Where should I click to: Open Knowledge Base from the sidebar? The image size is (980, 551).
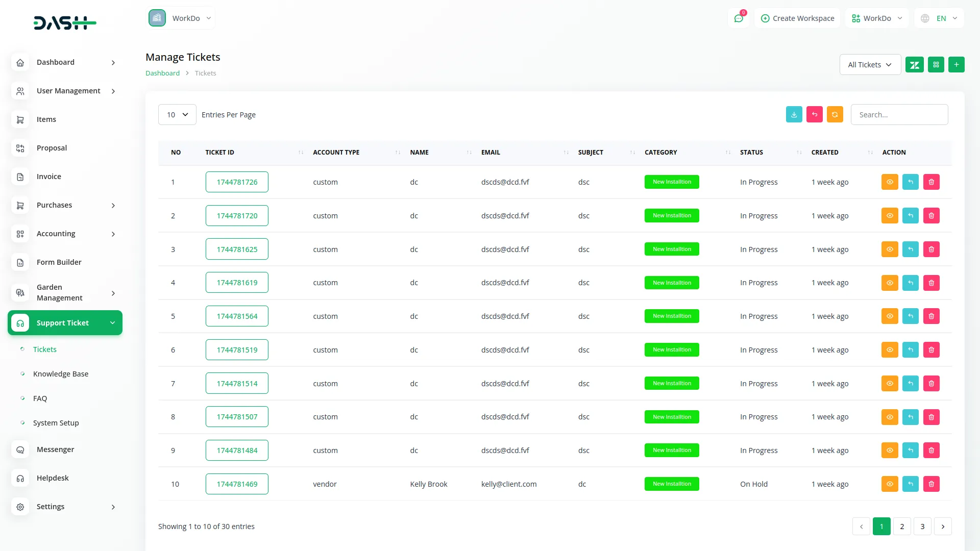click(61, 373)
